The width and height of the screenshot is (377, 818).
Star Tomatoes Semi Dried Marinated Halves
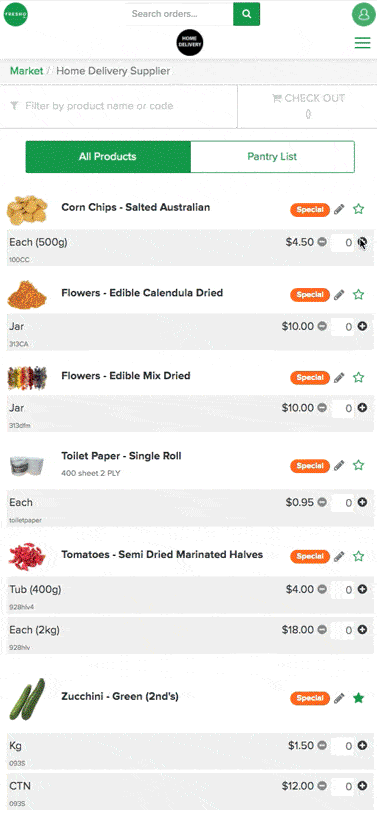coord(358,556)
